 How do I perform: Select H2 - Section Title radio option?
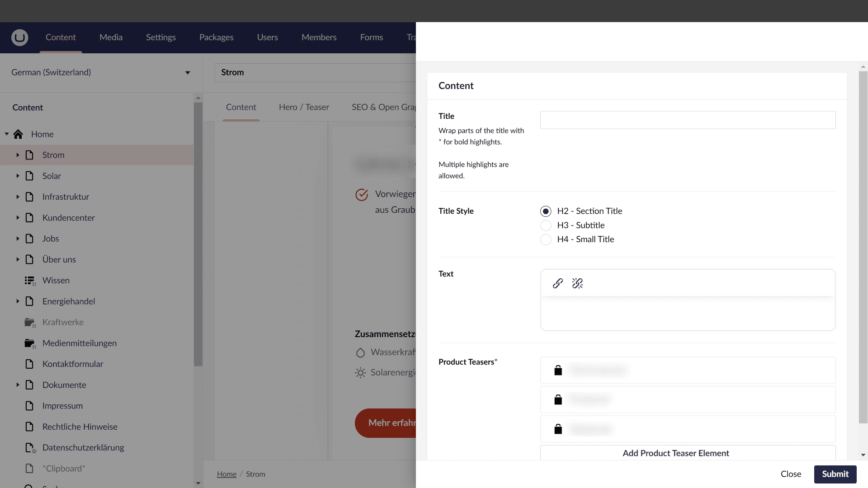click(x=546, y=211)
